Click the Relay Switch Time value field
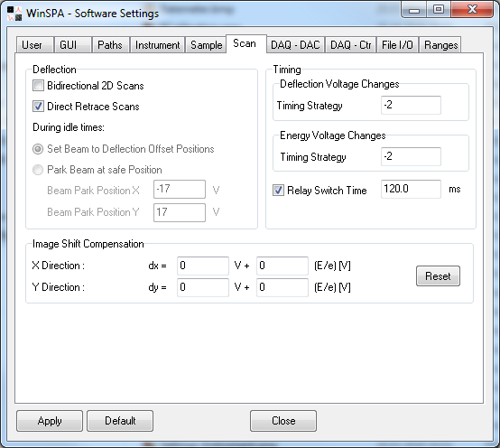The width and height of the screenshot is (500, 448). coord(411,189)
